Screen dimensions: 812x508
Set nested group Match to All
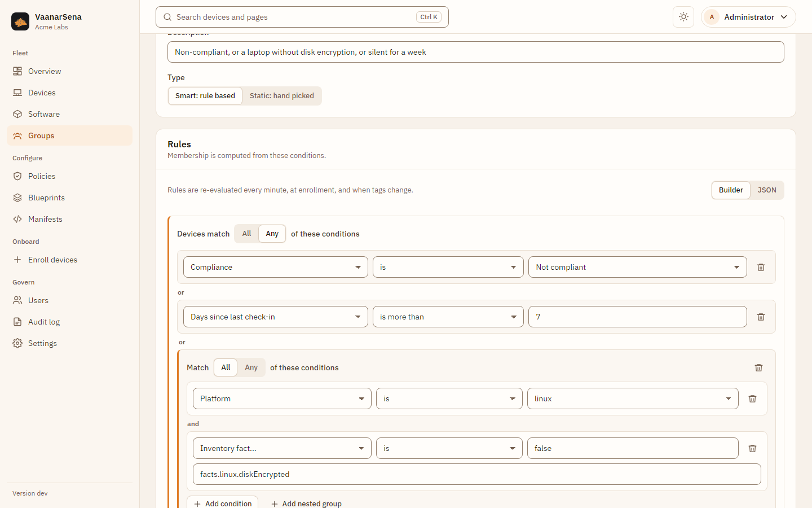(x=226, y=367)
